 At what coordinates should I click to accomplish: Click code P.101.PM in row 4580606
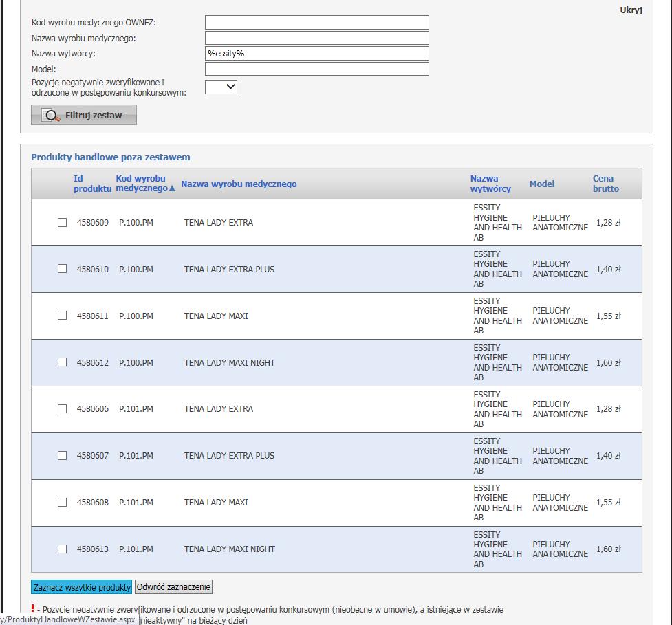136,408
